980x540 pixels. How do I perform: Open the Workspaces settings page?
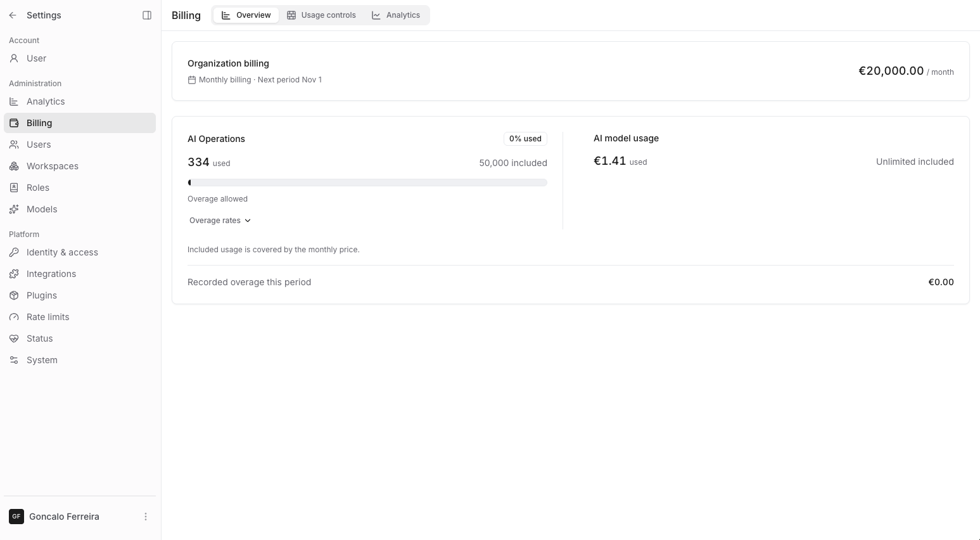[x=80, y=166]
